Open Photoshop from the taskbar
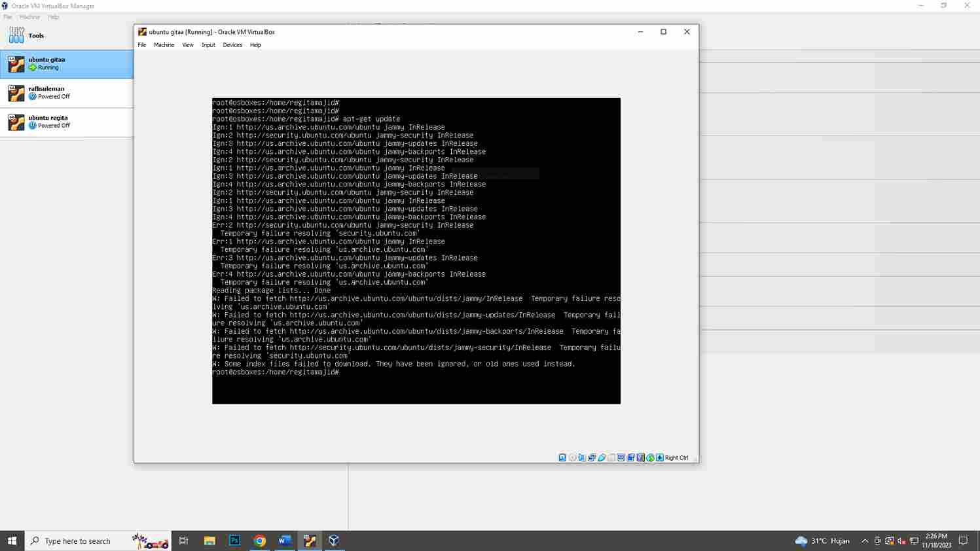980x551 pixels. (234, 541)
